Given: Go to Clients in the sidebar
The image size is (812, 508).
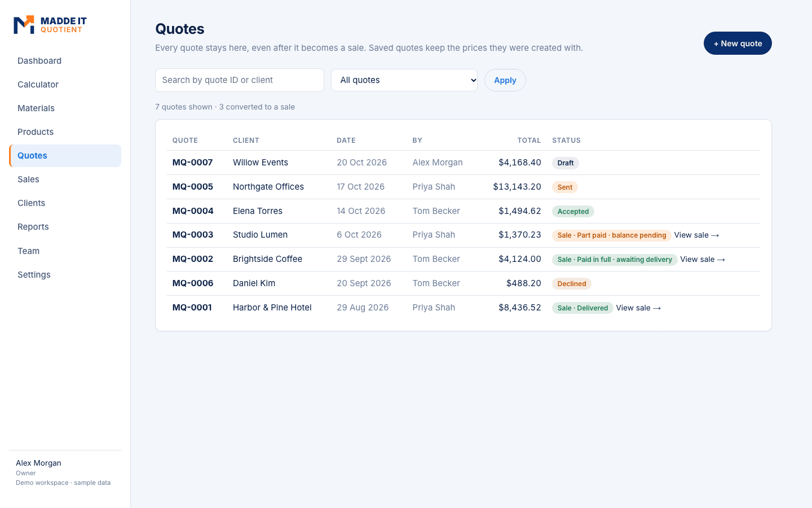Looking at the screenshot, I should [65, 203].
